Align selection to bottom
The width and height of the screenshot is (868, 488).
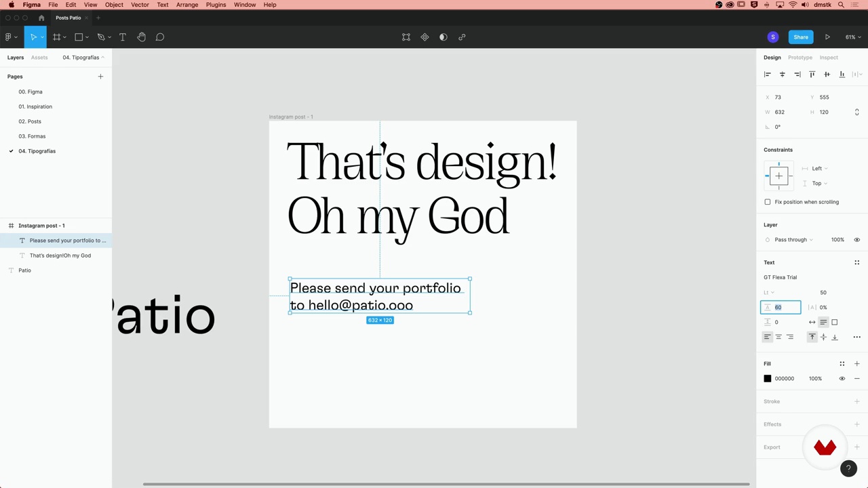842,75
